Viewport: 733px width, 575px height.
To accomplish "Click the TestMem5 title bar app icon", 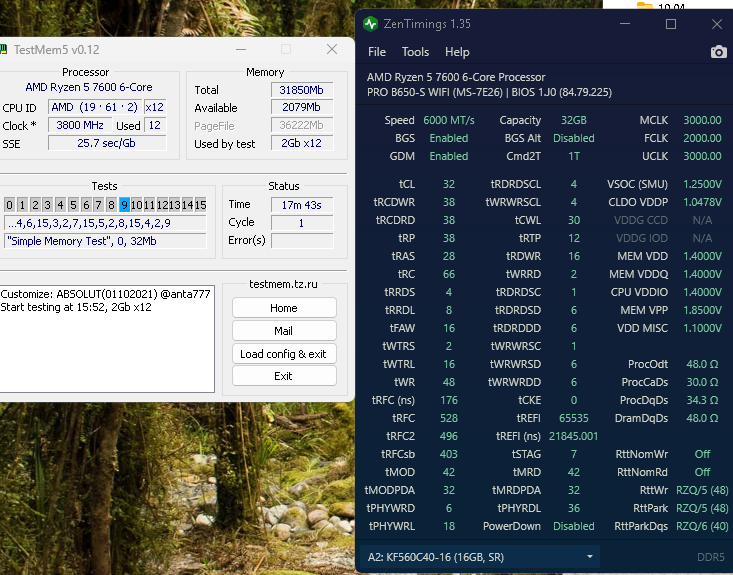I will [x=4, y=50].
